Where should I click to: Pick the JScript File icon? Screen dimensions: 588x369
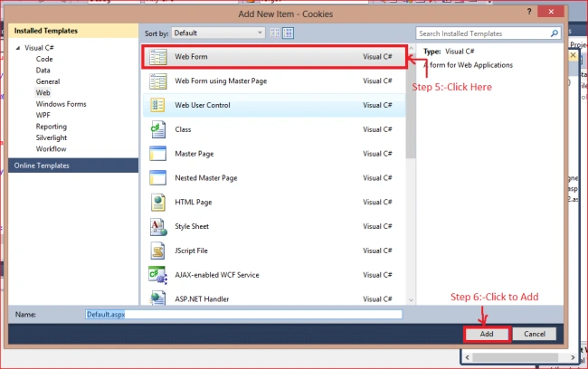click(158, 251)
